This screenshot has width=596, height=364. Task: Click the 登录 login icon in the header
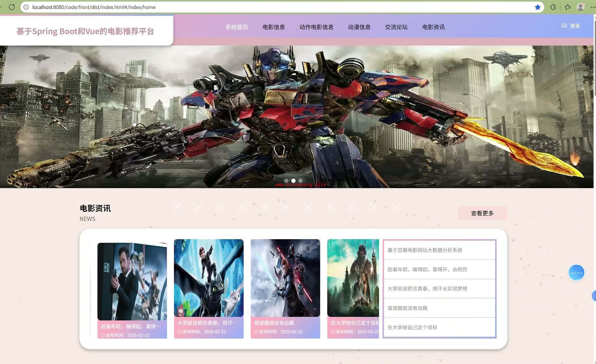point(564,26)
